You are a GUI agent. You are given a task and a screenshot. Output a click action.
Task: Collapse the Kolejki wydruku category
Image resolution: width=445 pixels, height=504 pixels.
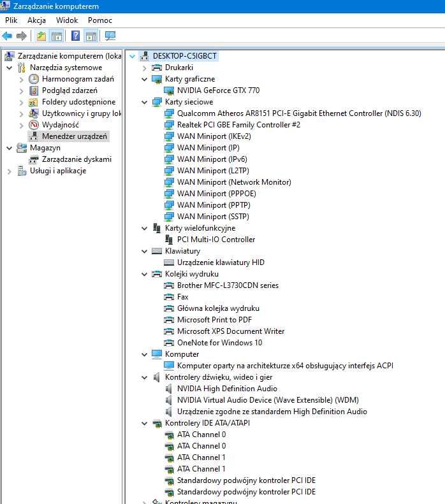[x=144, y=274]
